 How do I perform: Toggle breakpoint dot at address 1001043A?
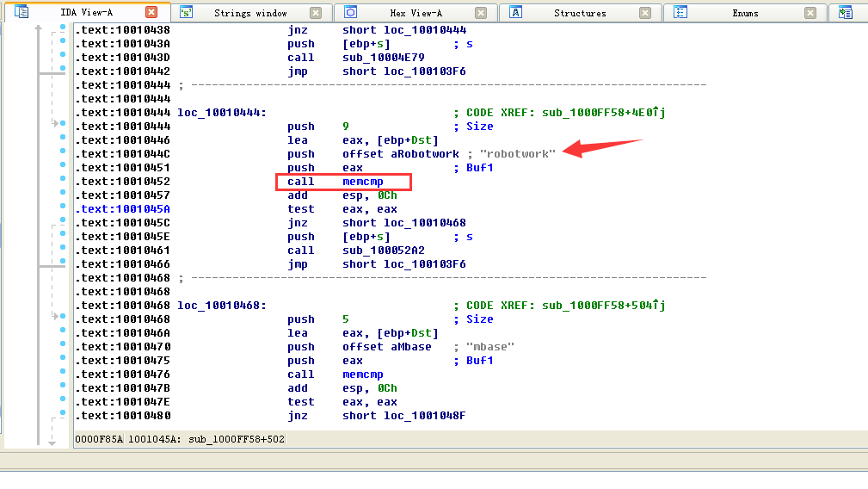click(x=63, y=41)
